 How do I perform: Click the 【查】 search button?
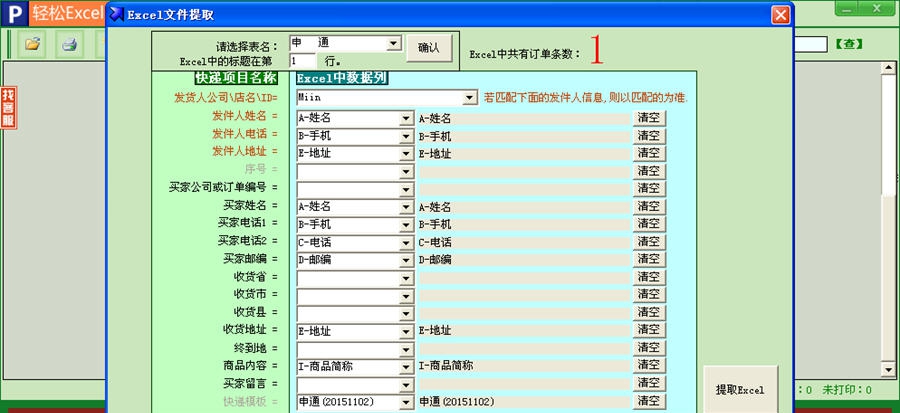coord(848,45)
